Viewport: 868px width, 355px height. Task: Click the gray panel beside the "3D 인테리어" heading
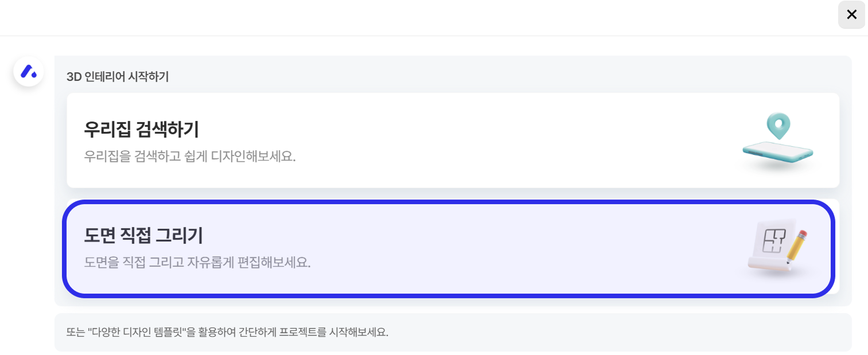[459, 77]
